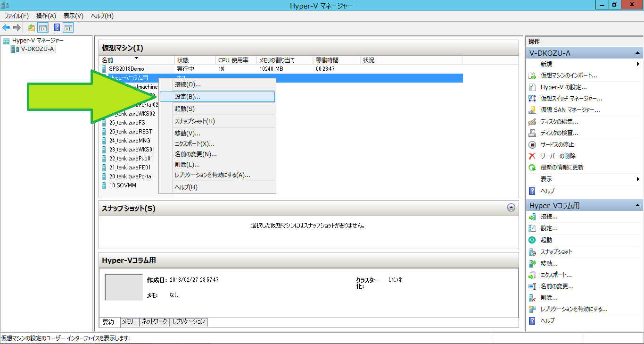Open the ファイル(F) menu

pyautogui.click(x=17, y=16)
